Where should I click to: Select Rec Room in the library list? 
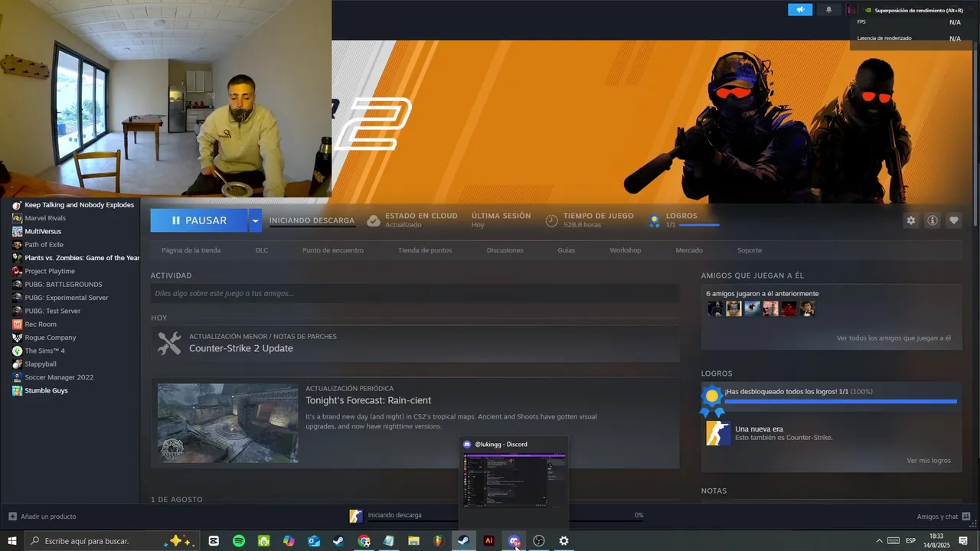coord(41,324)
